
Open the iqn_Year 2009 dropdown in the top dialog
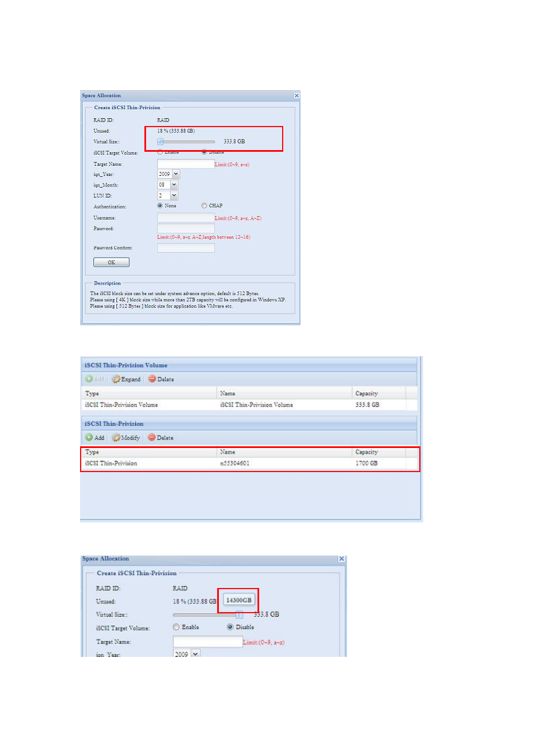pyautogui.click(x=176, y=174)
